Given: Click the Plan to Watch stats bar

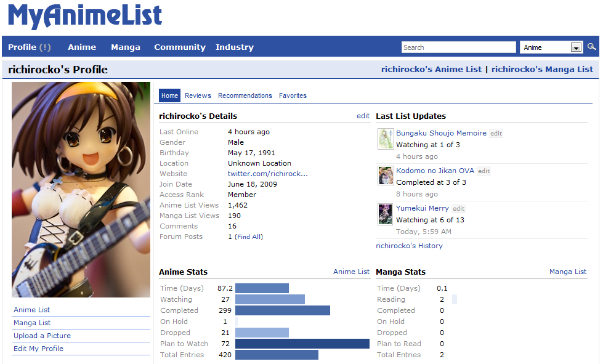Looking at the screenshot, I should coord(302,344).
